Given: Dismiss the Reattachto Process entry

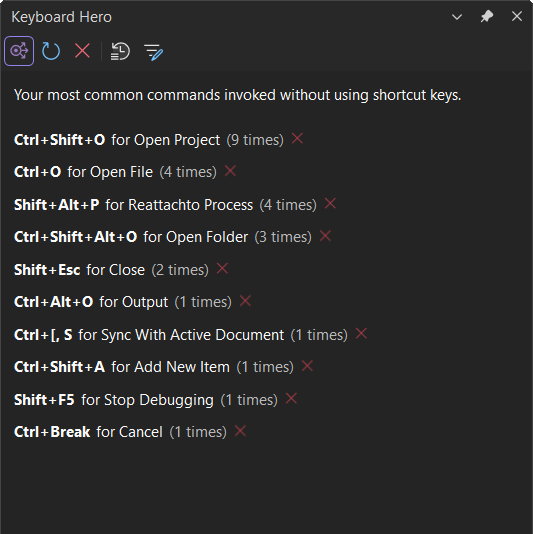Looking at the screenshot, I should coord(330,203).
